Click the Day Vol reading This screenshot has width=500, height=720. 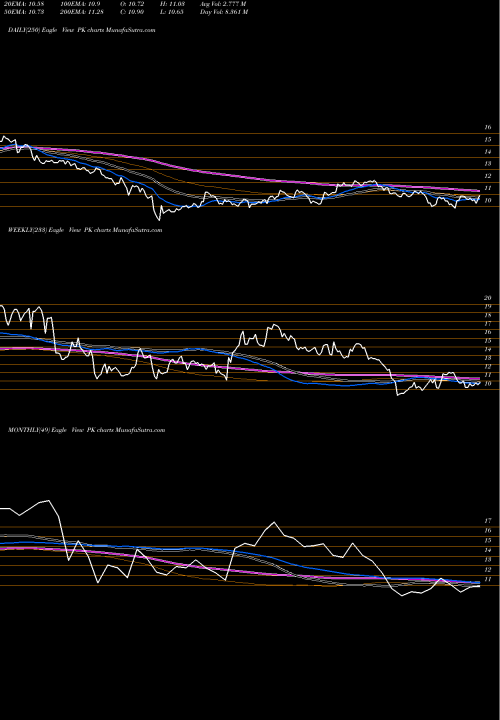(224, 12)
